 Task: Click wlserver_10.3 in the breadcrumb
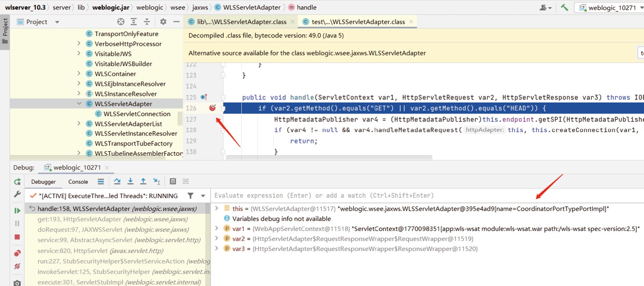click(x=25, y=7)
